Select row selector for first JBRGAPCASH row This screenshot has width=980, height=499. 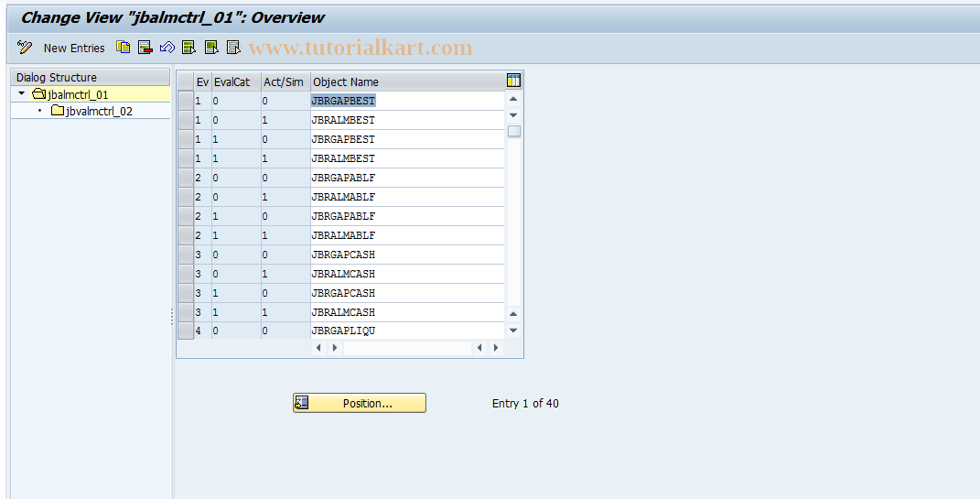[x=186, y=255]
